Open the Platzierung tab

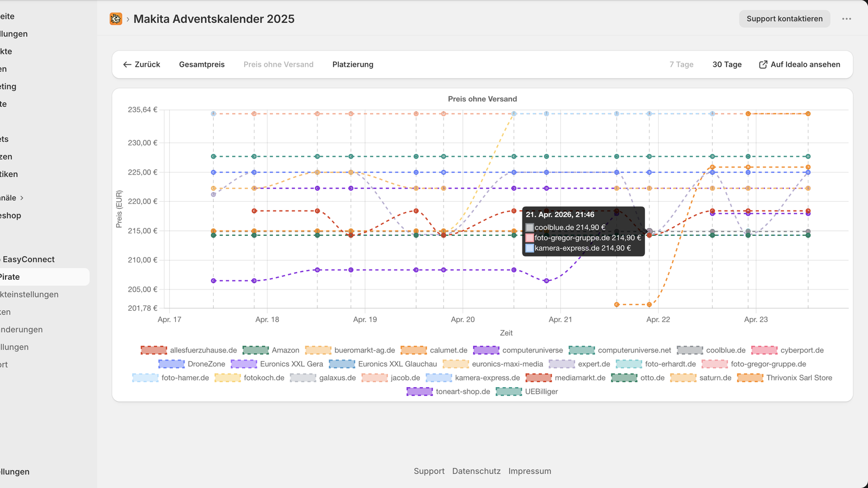(353, 65)
